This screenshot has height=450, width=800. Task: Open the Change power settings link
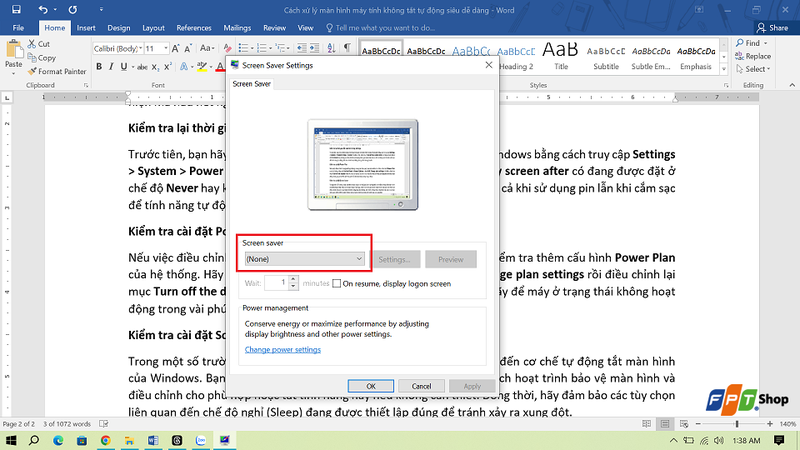283,349
